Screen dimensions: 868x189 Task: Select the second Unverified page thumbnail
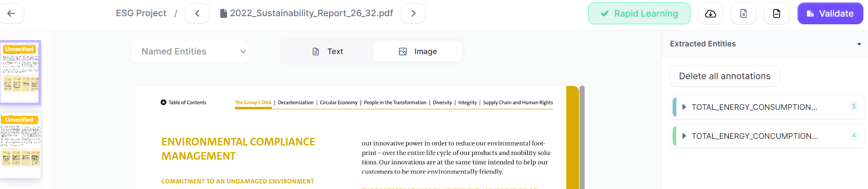coord(20,145)
